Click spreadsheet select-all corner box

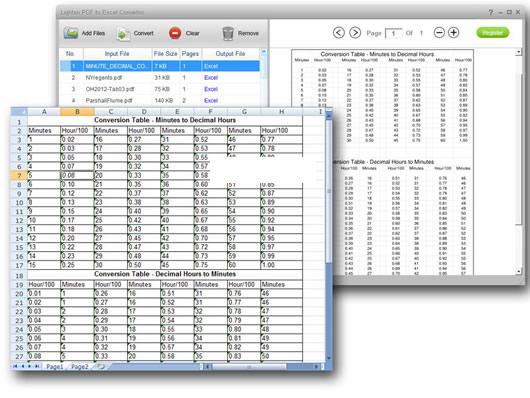tap(19, 112)
